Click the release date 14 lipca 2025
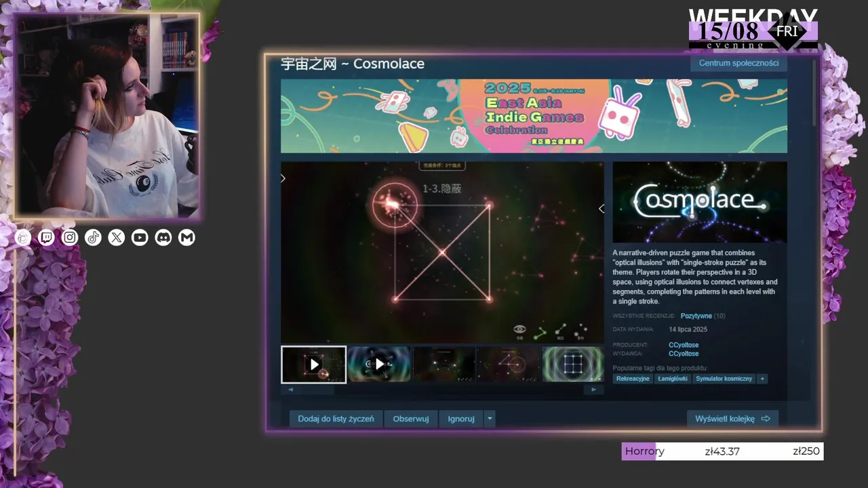The width and height of the screenshot is (868, 488). (688, 329)
